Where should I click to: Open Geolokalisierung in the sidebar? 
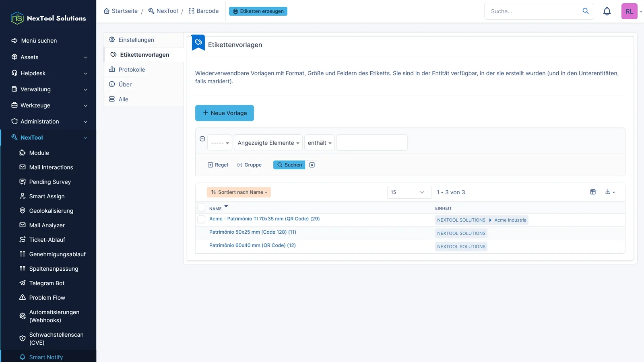[51, 211]
